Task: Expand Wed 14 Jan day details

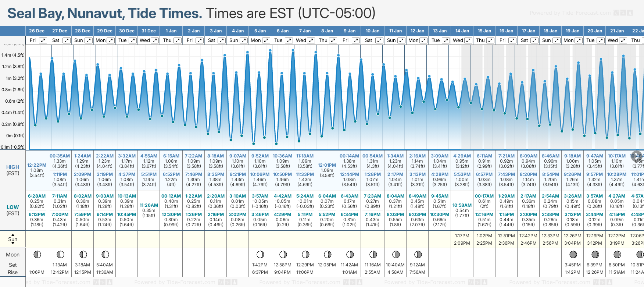Action: point(468,40)
